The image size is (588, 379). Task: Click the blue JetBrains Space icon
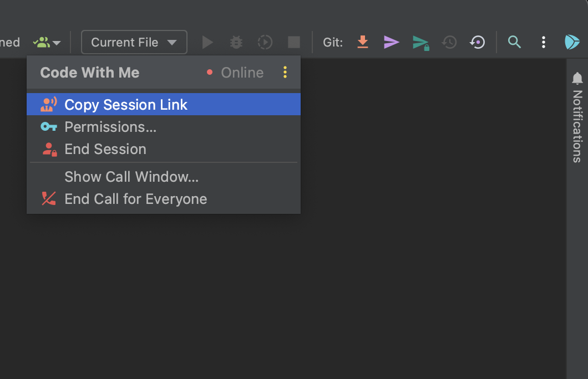pos(572,42)
